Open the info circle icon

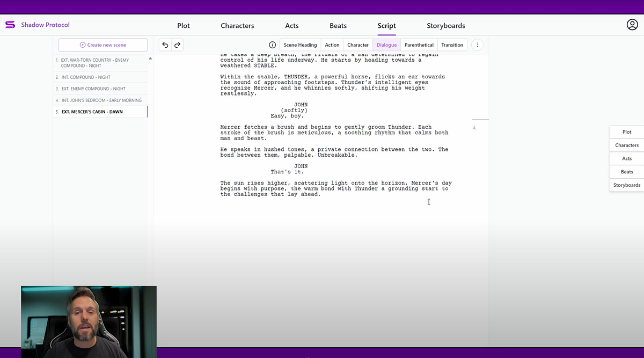pos(272,45)
